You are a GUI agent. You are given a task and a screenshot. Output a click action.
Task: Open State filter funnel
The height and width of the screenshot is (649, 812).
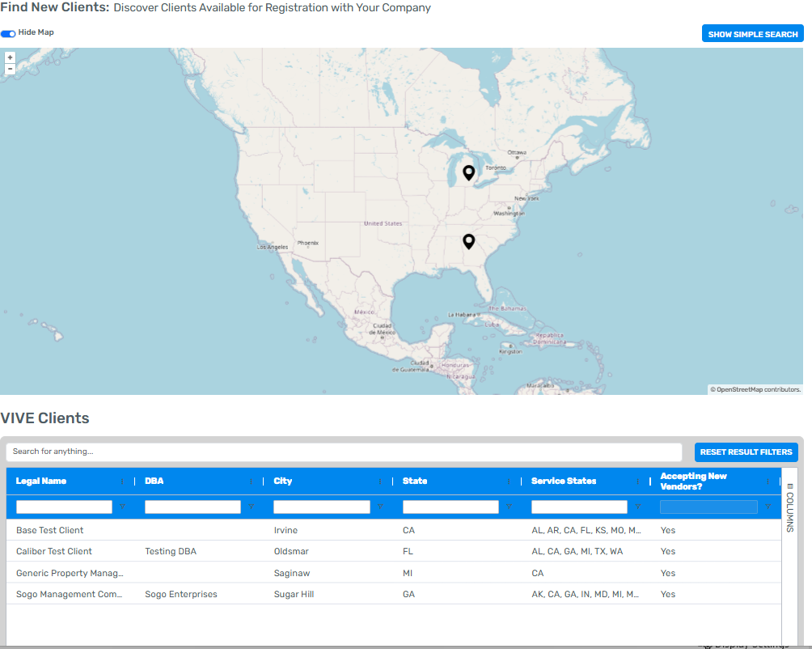[509, 507]
